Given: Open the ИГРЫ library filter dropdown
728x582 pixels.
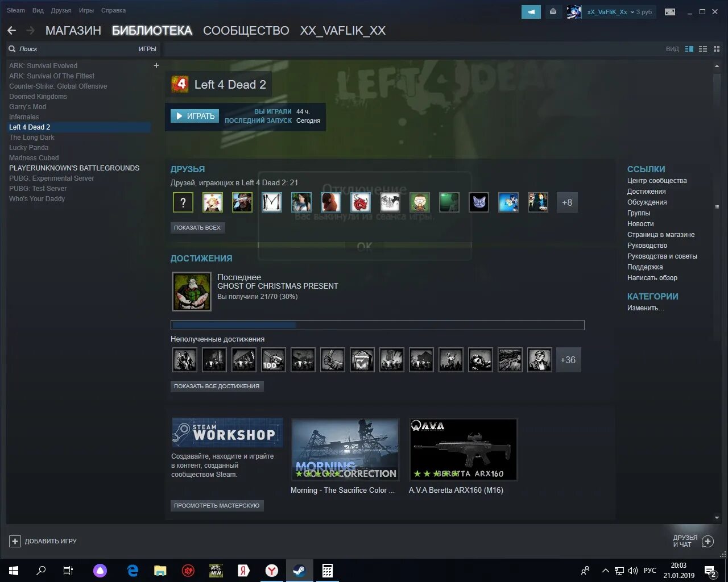Looking at the screenshot, I should (147, 49).
